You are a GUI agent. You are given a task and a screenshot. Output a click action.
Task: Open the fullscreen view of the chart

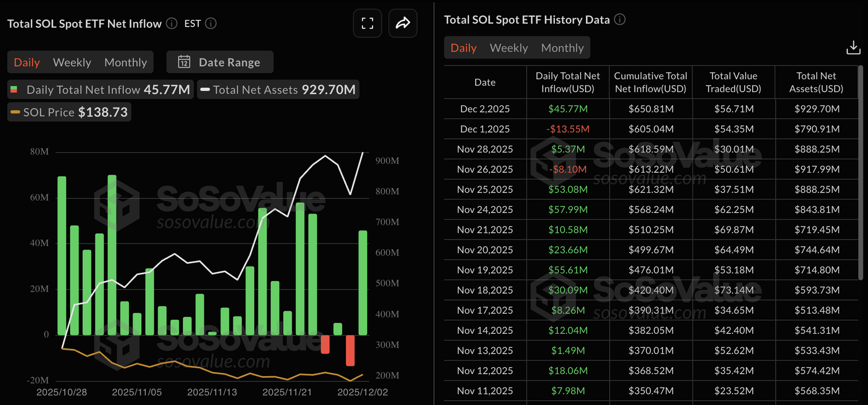(x=367, y=23)
